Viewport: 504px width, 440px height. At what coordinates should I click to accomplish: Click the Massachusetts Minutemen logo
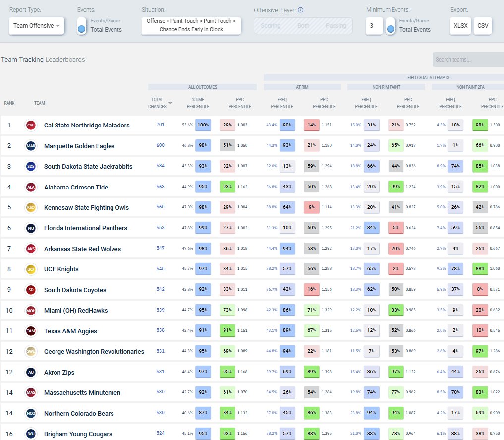(31, 393)
